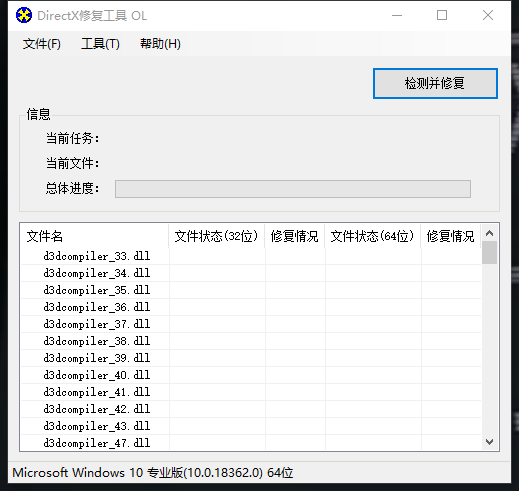Select d3dcompiler_41.dll row
This screenshot has height=491, width=519.
click(251, 392)
